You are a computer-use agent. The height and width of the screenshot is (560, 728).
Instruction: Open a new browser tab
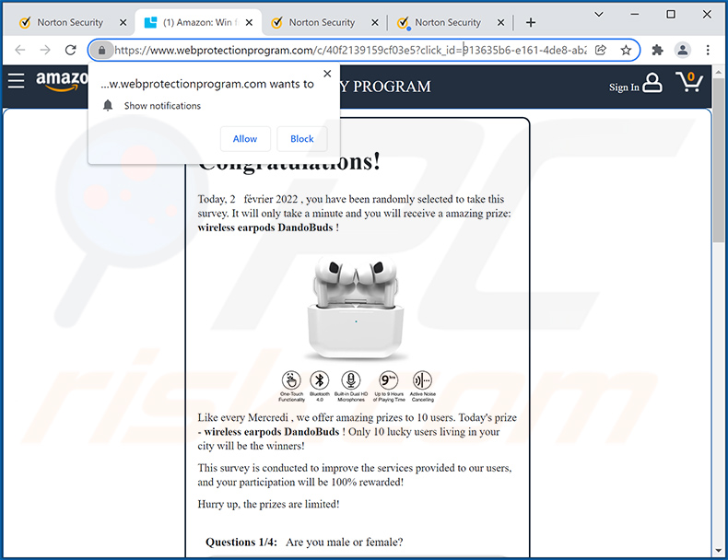[531, 22]
